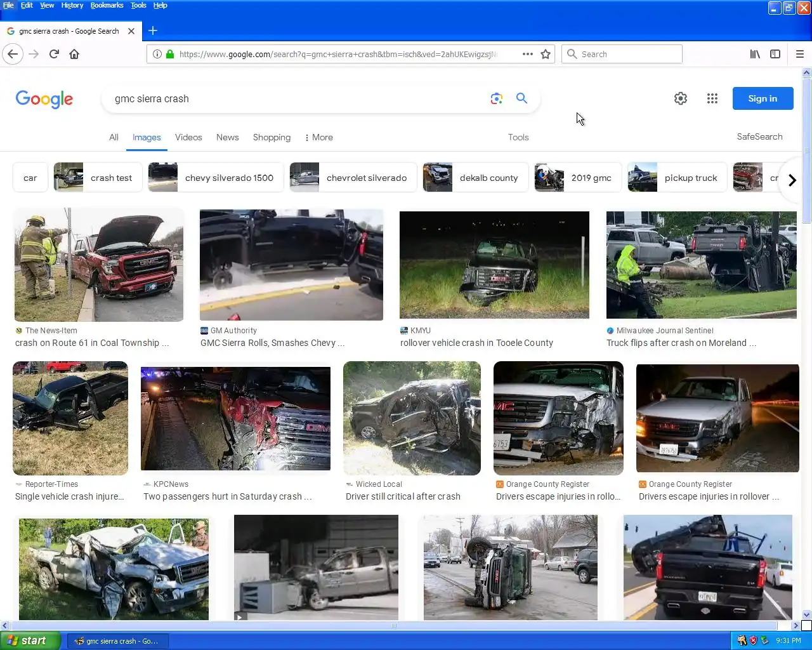Open a new tab with plus button
The image size is (812, 650).
click(153, 30)
